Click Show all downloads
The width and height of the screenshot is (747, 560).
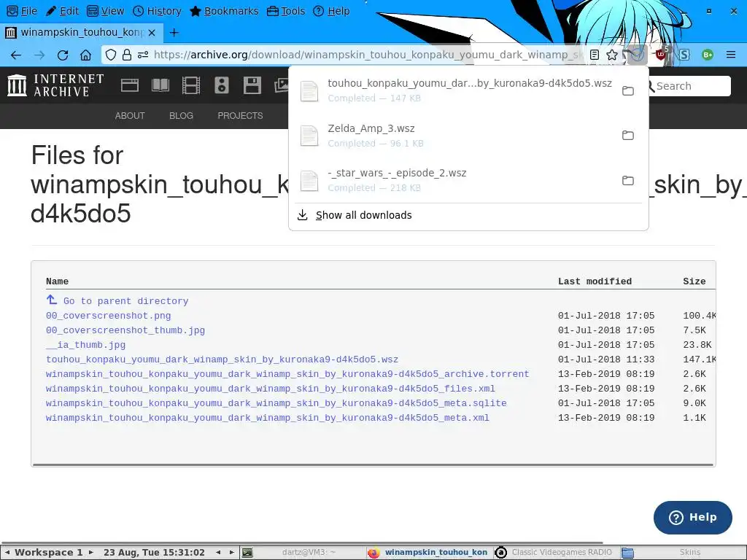tap(363, 215)
